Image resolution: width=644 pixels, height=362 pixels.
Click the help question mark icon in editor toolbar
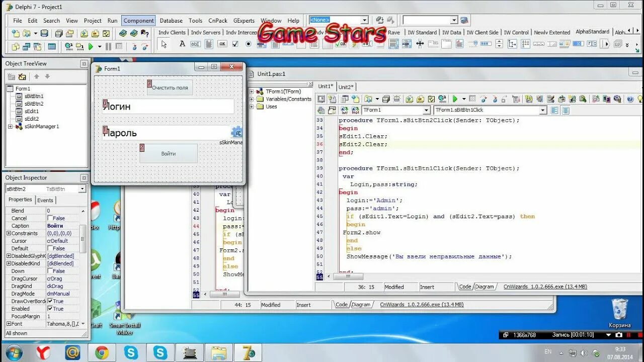point(630,99)
